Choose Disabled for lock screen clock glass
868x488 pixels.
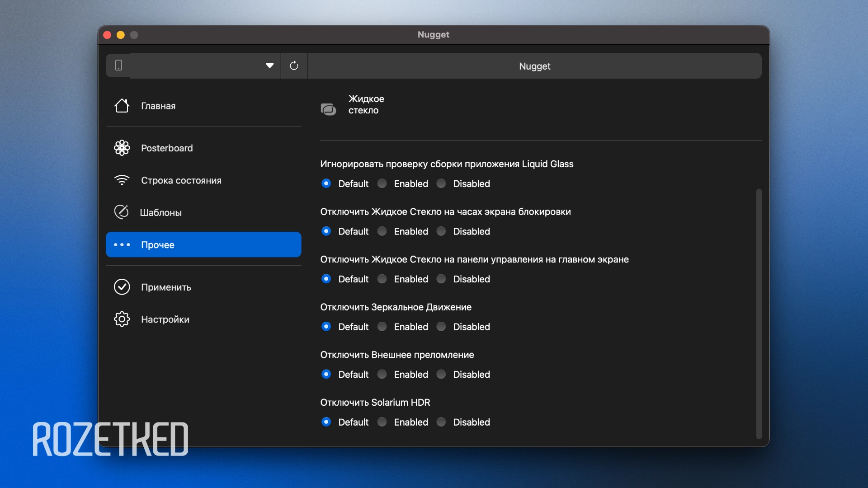441,231
